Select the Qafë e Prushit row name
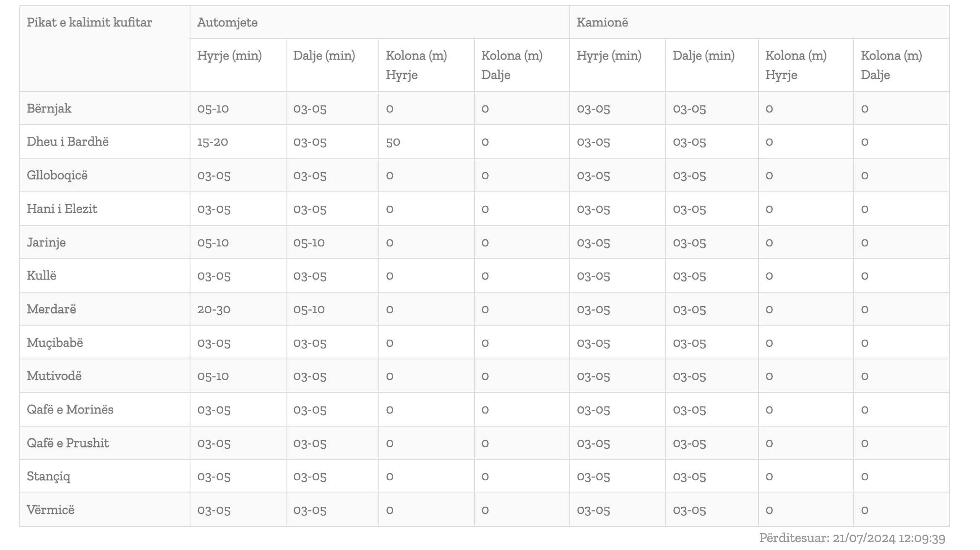Viewport: 980px width, 550px height. [68, 443]
